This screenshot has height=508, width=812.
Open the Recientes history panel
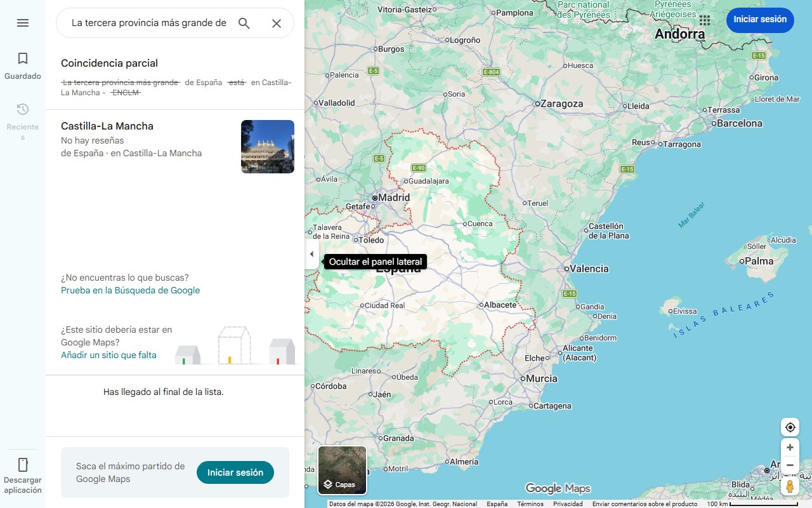[22, 114]
